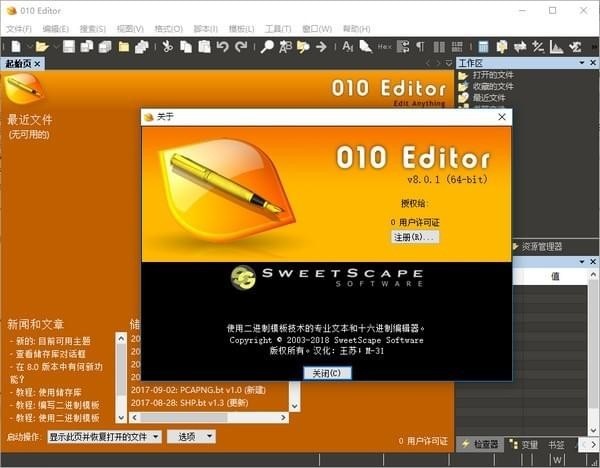This screenshot has height=468, width=600.
Task: Open the 启动操作 startup action dropdown
Action: click(x=104, y=437)
